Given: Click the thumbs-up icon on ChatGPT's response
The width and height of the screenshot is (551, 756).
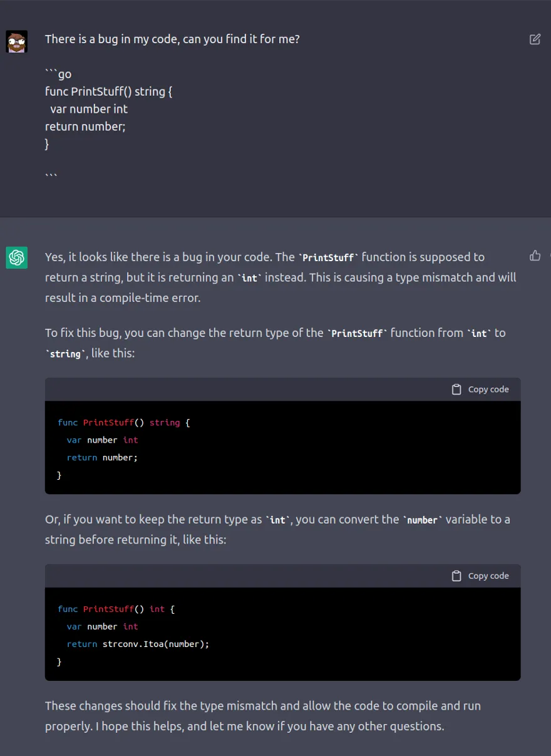Looking at the screenshot, I should click(535, 256).
